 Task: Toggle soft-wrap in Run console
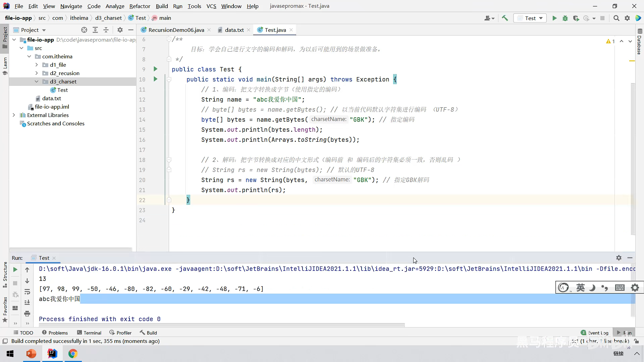27,292
